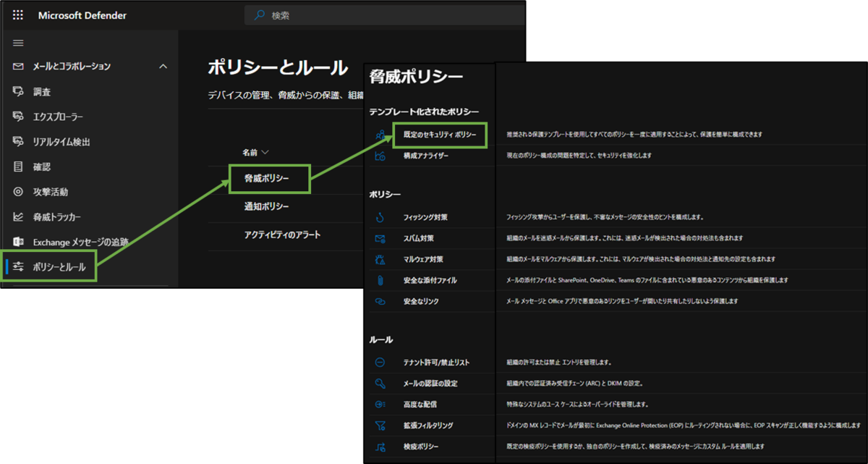Open 高度な配信 rule
The width and height of the screenshot is (868, 464).
420,404
